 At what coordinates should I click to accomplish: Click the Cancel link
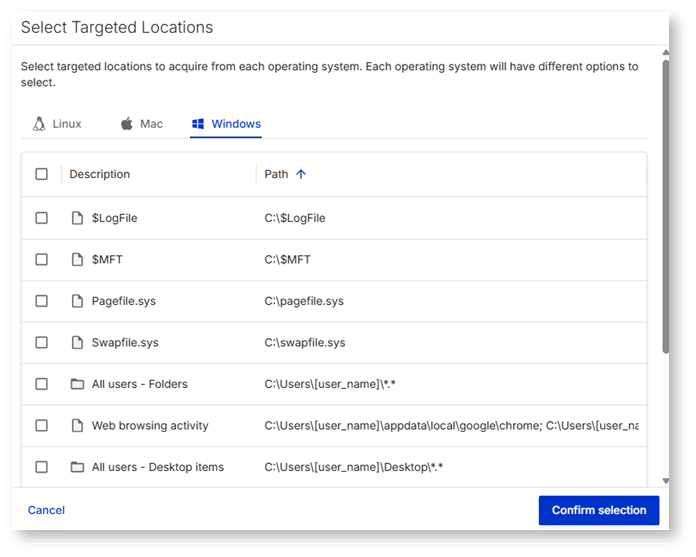(x=46, y=510)
